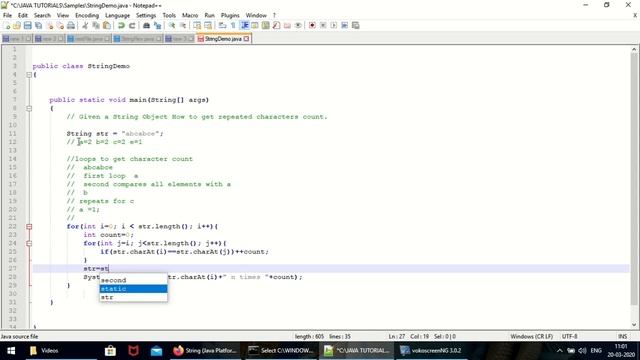Open the Mail app from taskbar

tap(156, 351)
